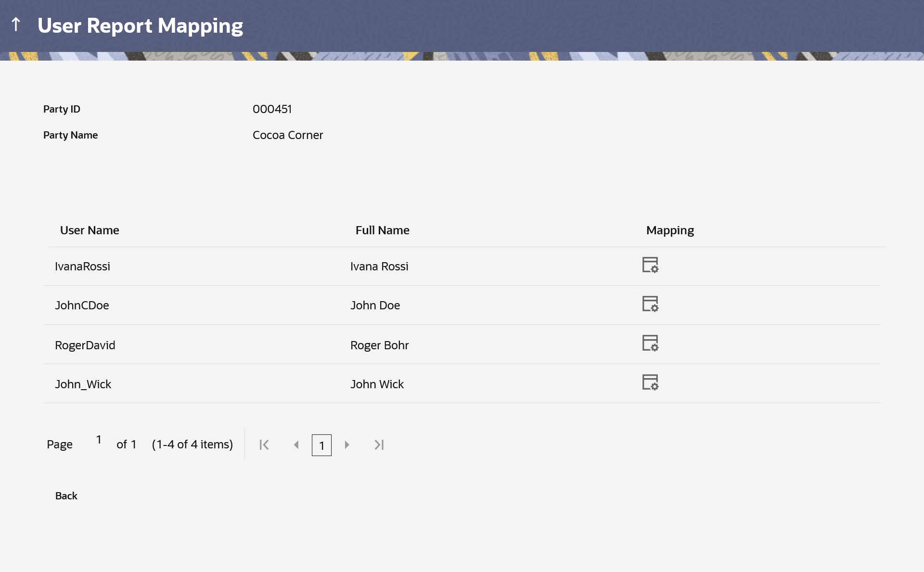Open mapping icon for John_Wick
This screenshot has height=572, width=924.
650,382
